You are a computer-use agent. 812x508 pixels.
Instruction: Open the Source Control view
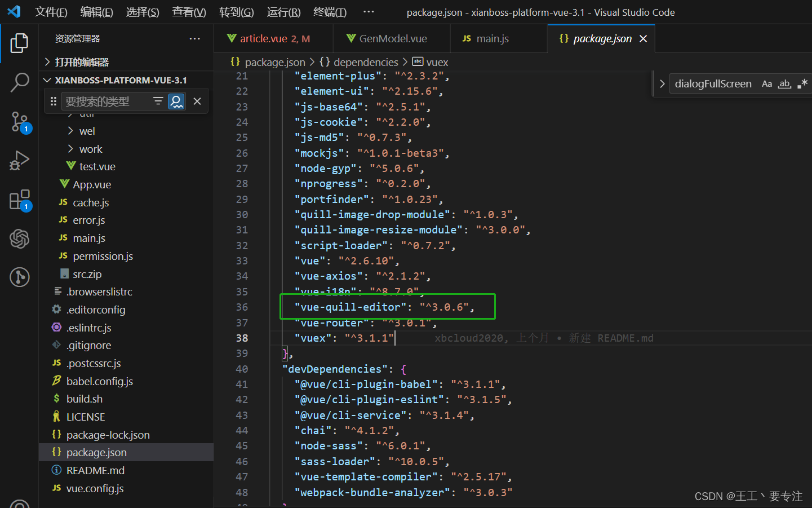[20, 122]
